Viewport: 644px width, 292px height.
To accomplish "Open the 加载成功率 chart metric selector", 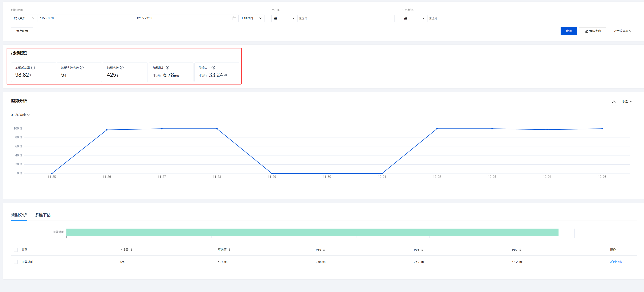I will pos(20,115).
